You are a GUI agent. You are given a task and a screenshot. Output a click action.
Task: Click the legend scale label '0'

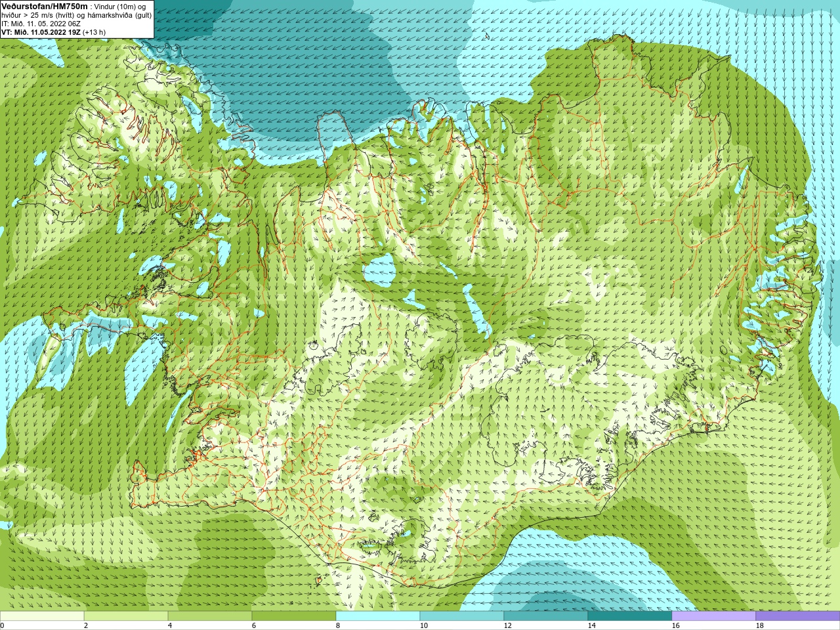tap(2, 625)
